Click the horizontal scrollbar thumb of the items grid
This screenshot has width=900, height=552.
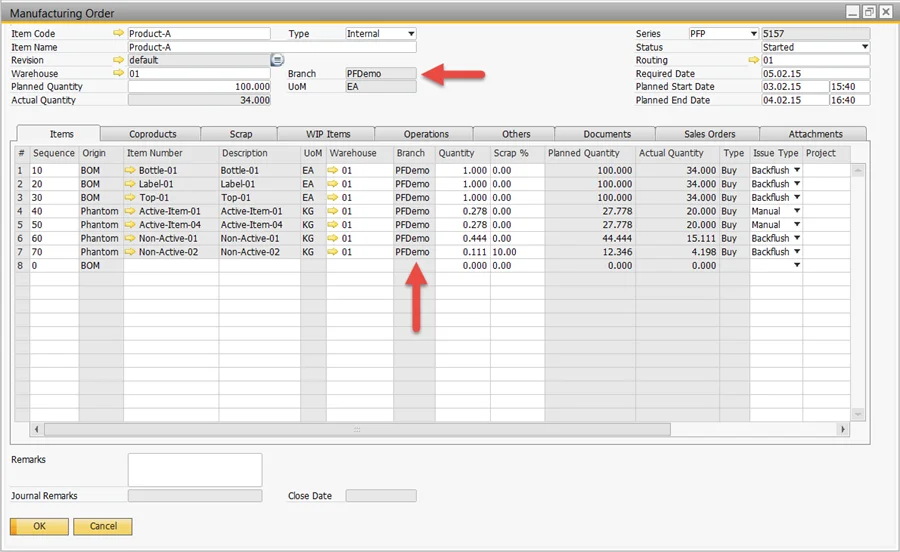[x=357, y=429]
